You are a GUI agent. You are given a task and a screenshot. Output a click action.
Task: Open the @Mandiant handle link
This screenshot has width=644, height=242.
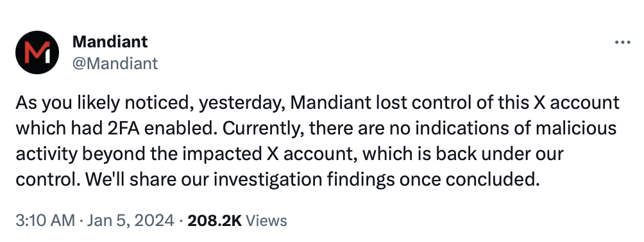tap(115, 63)
